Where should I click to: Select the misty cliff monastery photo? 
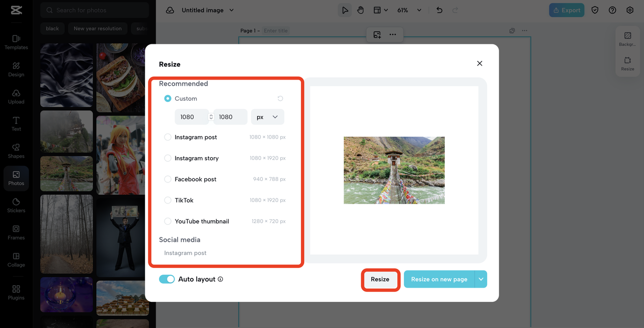(x=66, y=132)
